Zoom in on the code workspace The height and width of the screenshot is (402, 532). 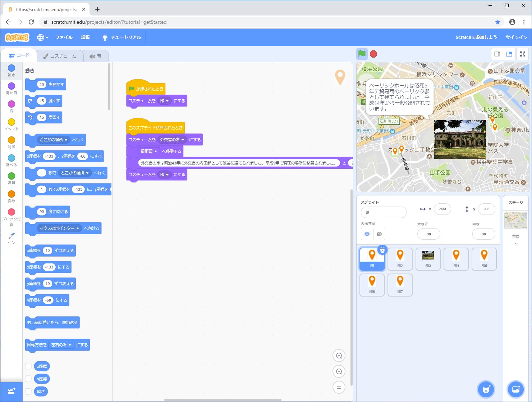(339, 356)
